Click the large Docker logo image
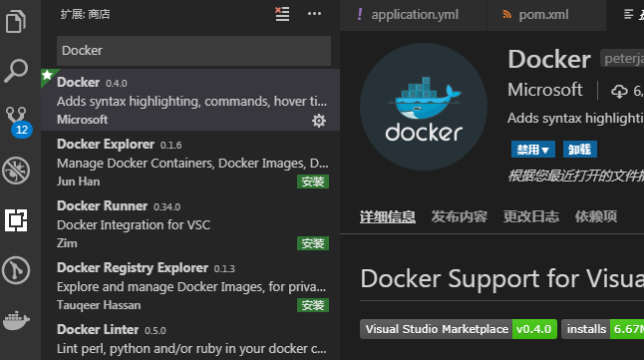644x360 pixels. 424,107
